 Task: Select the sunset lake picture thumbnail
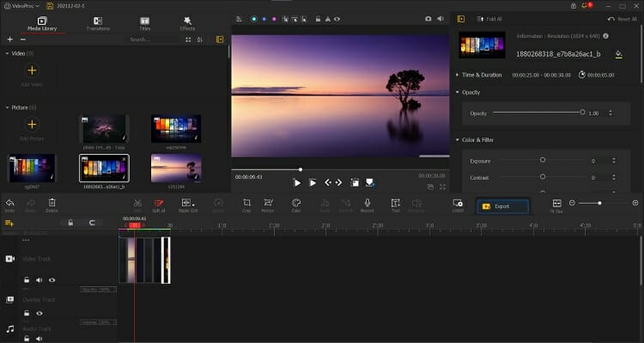176,168
